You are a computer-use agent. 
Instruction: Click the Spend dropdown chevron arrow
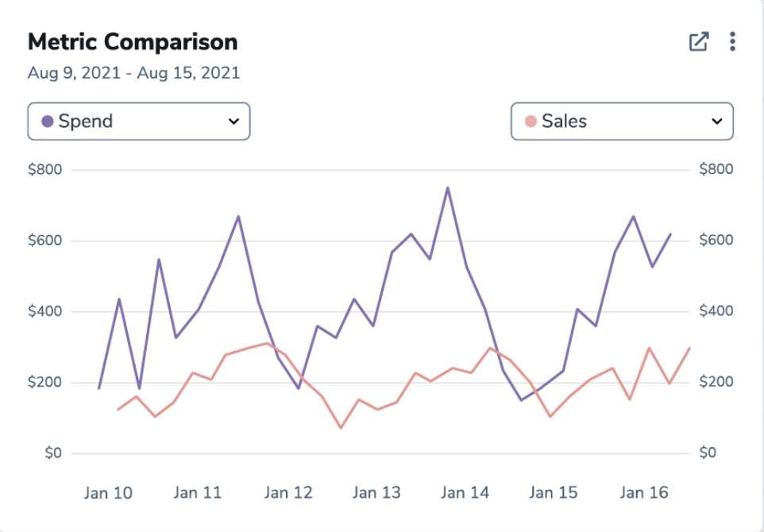(233, 121)
